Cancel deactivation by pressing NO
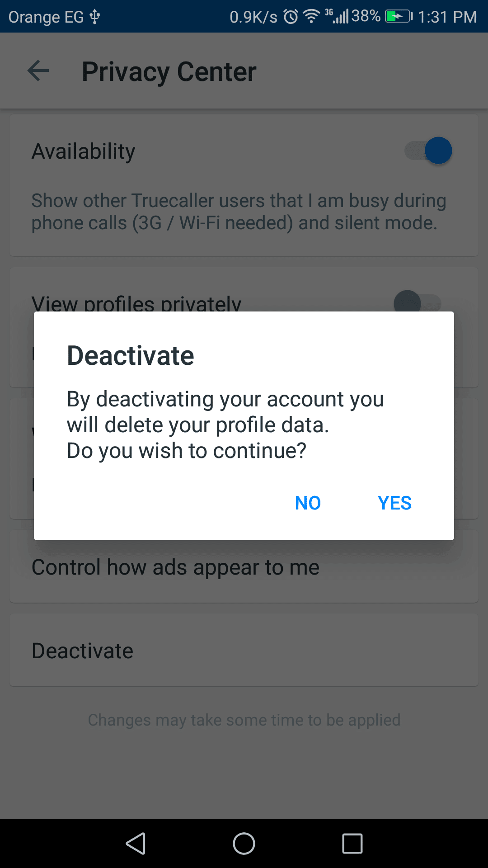Viewport: 488px width, 868px height. (x=308, y=503)
